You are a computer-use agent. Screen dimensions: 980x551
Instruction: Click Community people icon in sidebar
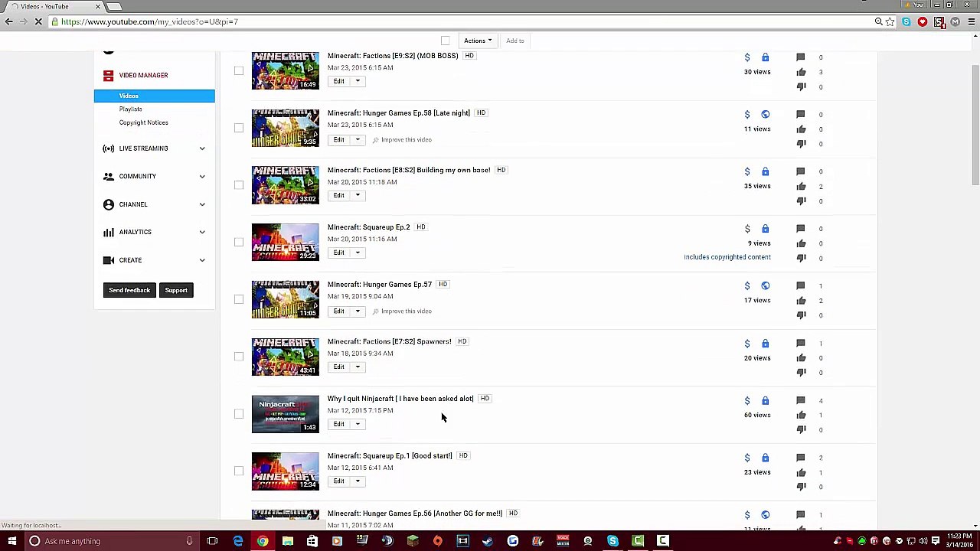109,176
